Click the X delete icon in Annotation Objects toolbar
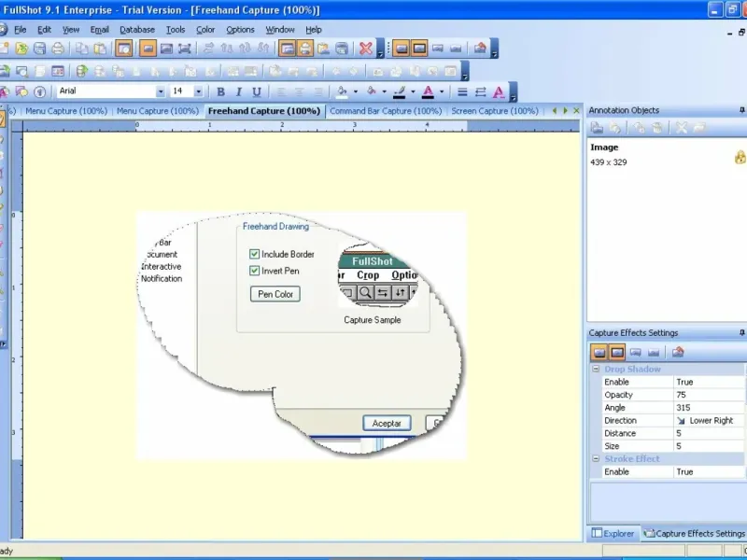This screenshot has width=747, height=560. pyautogui.click(x=682, y=127)
